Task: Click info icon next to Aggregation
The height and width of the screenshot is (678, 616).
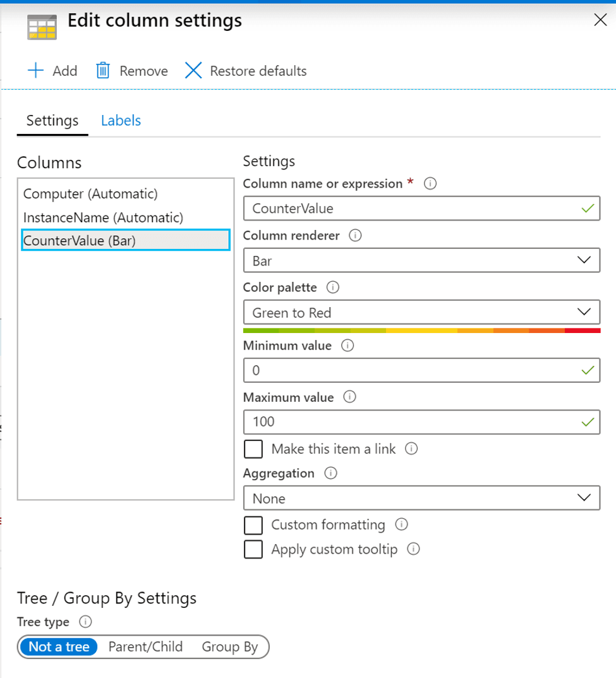Action: pyautogui.click(x=330, y=473)
